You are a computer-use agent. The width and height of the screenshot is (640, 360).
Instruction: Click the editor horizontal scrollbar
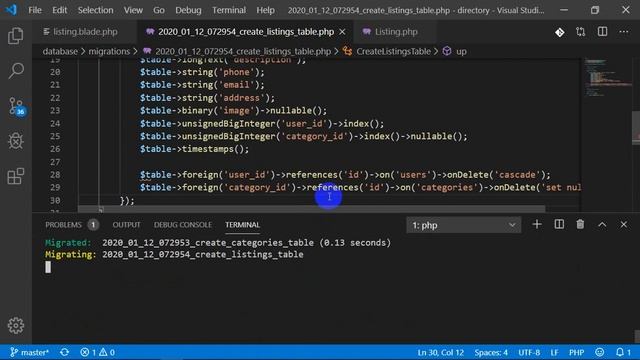311,209
